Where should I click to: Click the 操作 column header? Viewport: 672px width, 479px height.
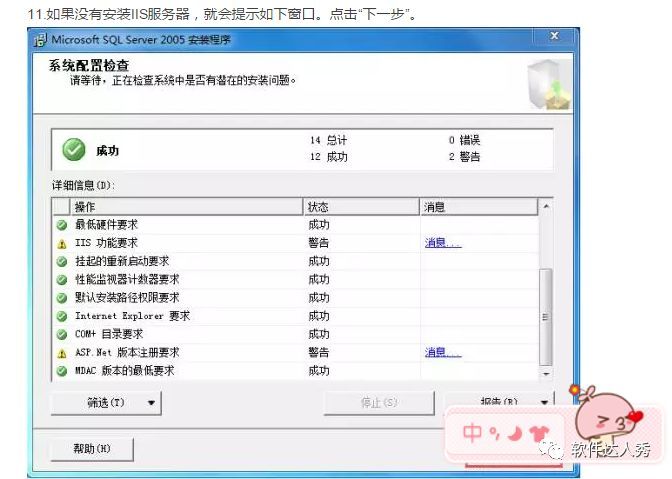point(186,207)
